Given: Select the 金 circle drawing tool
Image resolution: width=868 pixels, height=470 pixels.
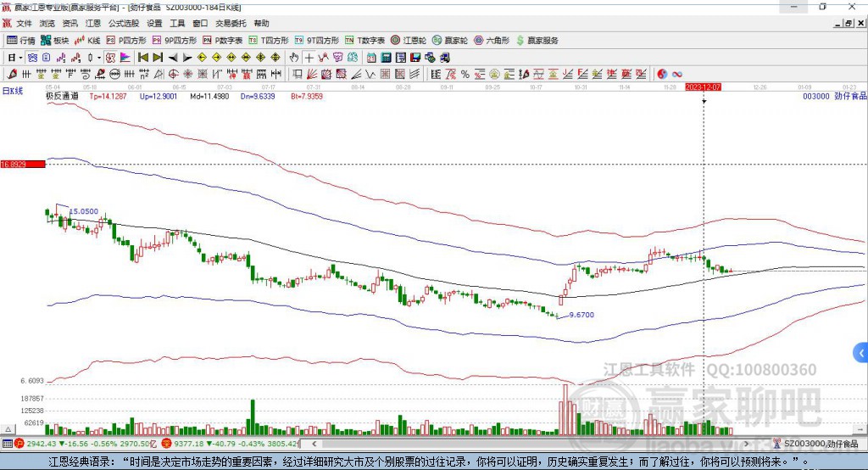Looking at the screenshot, I should coord(494,75).
